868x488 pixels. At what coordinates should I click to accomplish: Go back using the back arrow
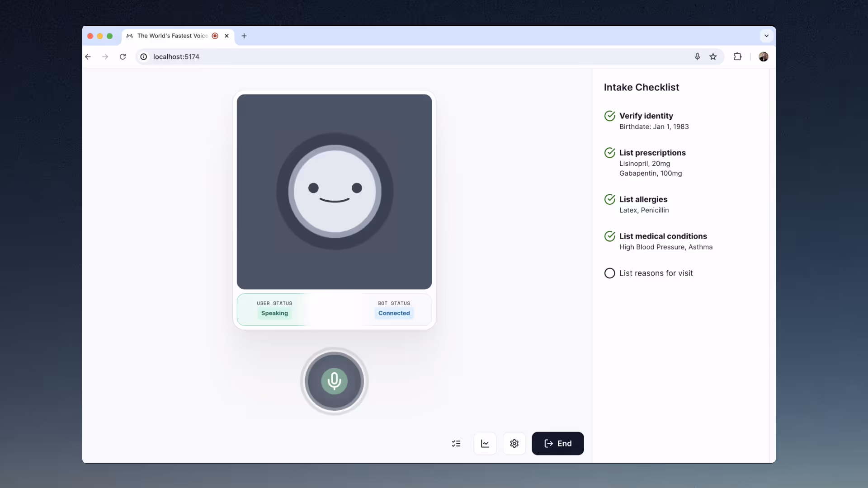[x=88, y=56]
